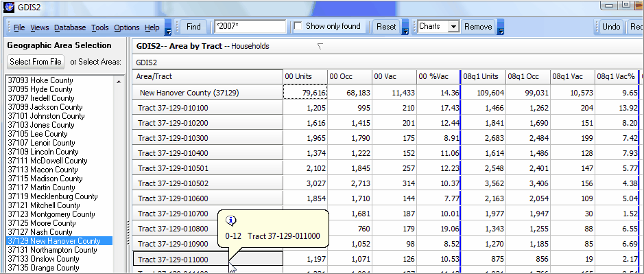Click the 08q1 Occ column header

[x=528, y=76]
